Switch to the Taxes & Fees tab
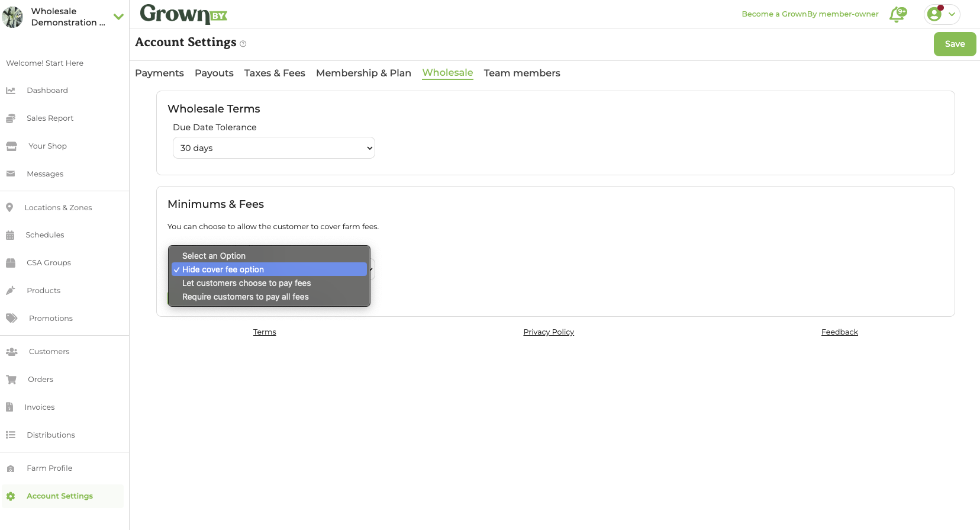The width and height of the screenshot is (980, 530). [x=275, y=73]
